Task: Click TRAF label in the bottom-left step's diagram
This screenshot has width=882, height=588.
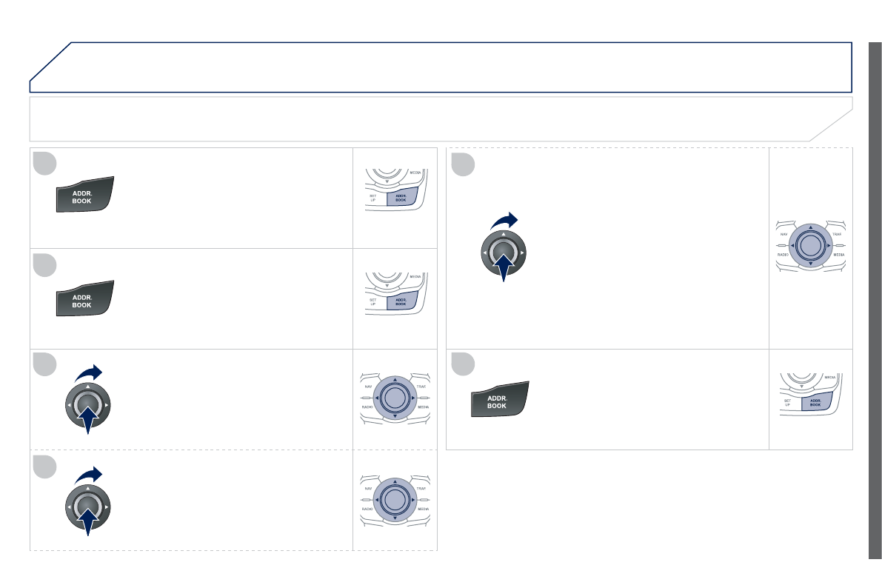Action: [x=421, y=488]
